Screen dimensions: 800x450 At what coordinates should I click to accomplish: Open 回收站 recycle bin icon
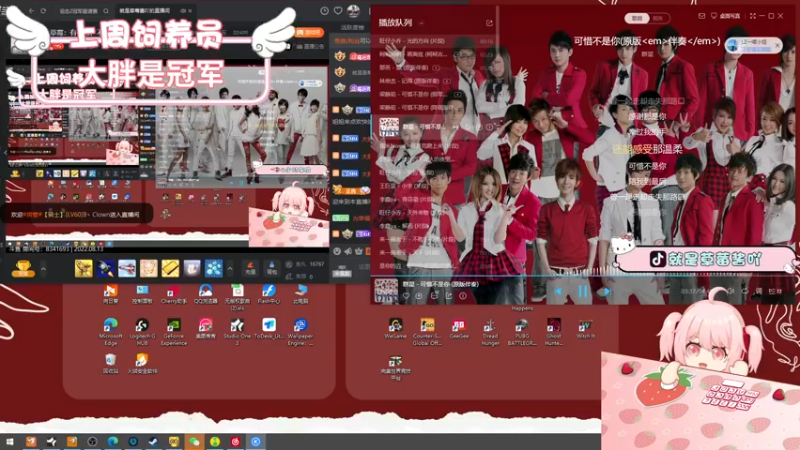point(111,364)
